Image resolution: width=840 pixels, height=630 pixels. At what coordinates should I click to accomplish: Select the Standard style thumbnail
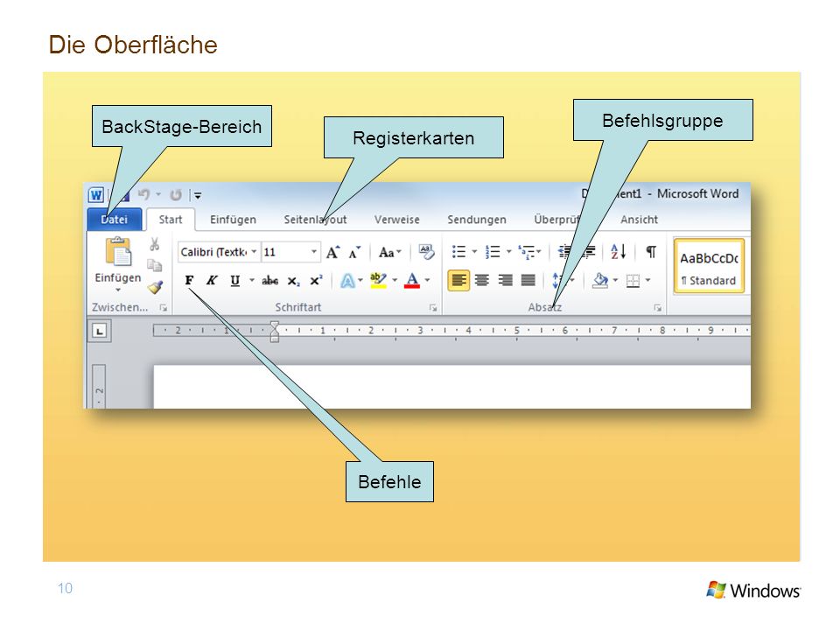[710, 266]
